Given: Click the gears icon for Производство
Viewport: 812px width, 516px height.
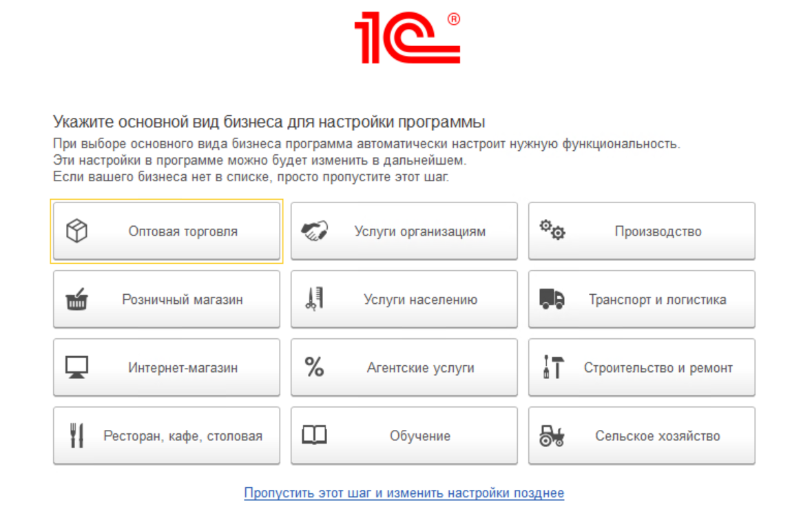Looking at the screenshot, I should [552, 230].
